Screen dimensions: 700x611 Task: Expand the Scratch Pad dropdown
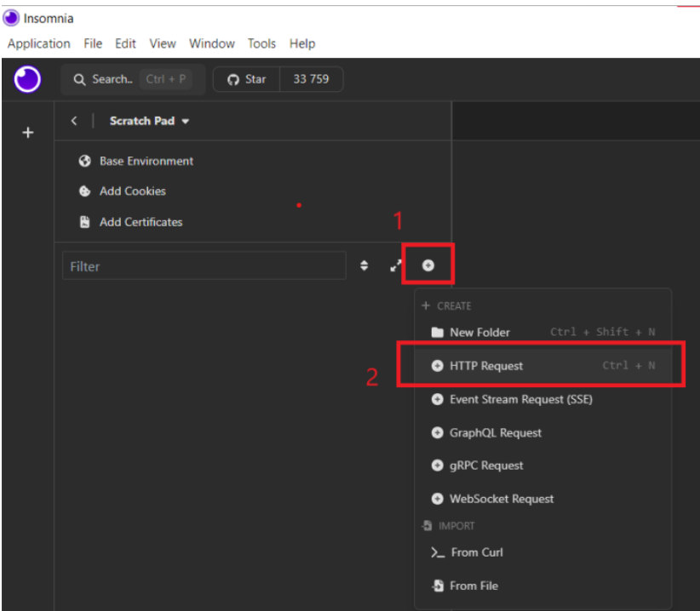tap(149, 121)
